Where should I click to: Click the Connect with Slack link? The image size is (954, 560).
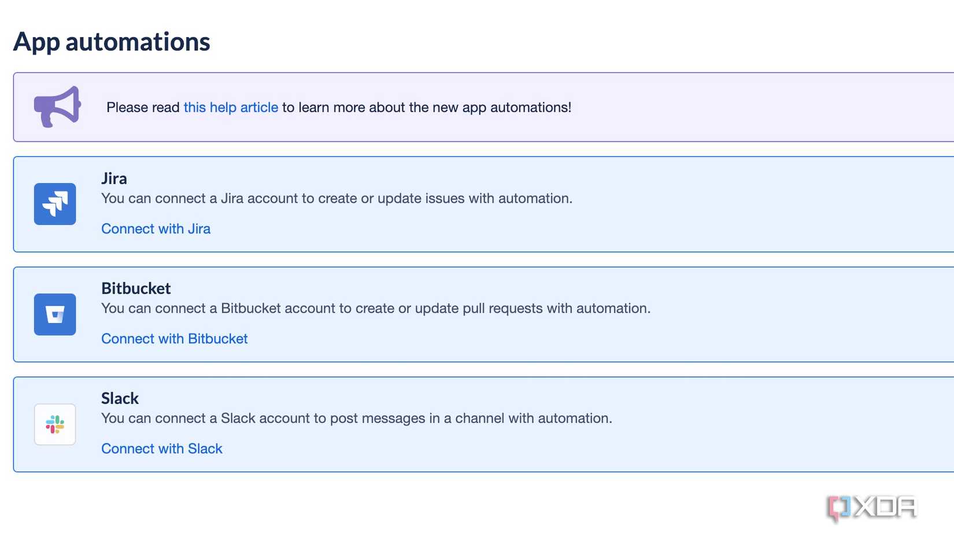[161, 448]
